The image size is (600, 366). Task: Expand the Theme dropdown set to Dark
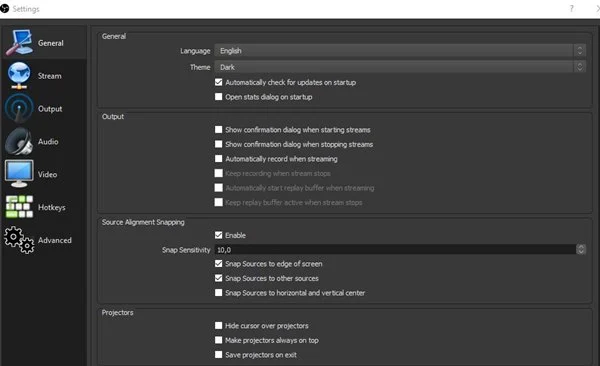click(x=400, y=67)
